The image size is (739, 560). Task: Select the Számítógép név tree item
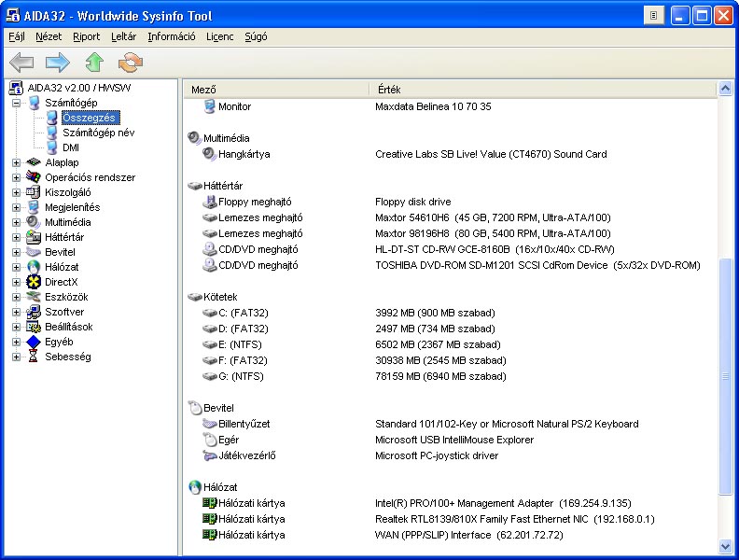99,133
